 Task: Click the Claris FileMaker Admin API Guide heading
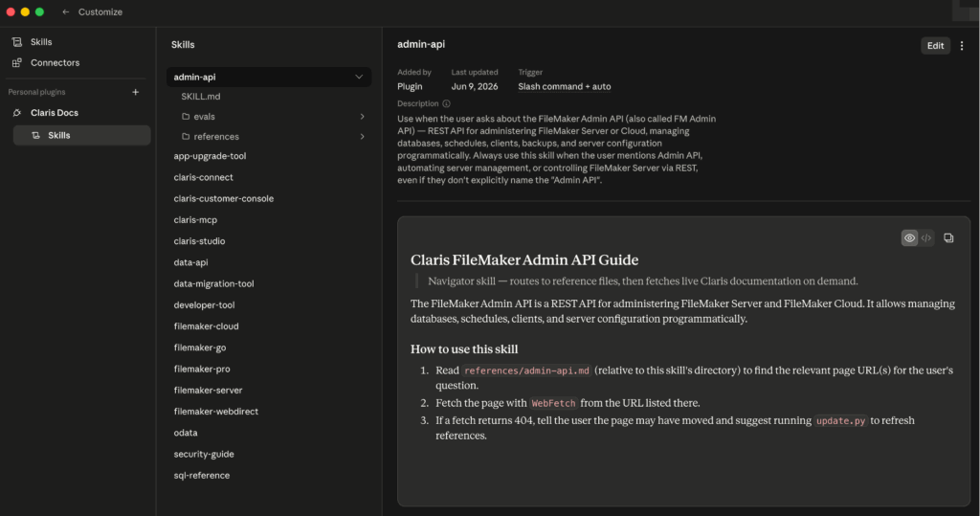[524, 259]
